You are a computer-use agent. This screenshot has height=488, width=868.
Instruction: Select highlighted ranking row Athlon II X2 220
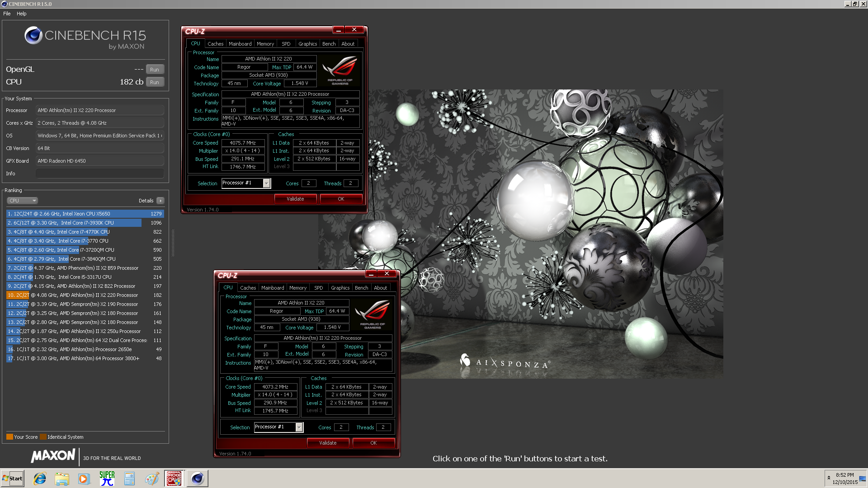(x=85, y=295)
